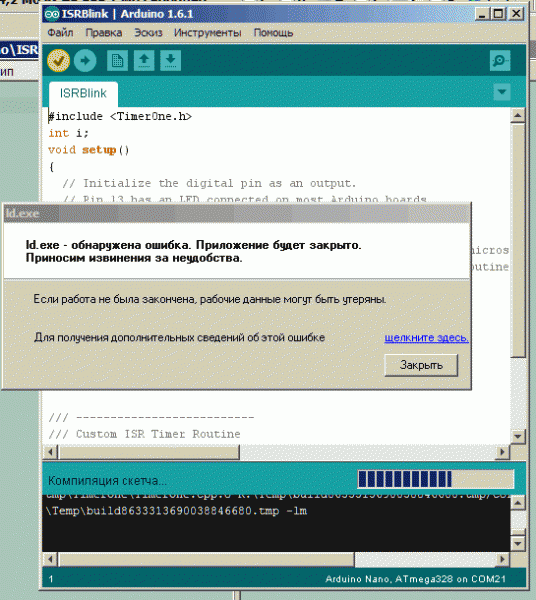Click the console horizontal scrollbar thumb
Viewport: 536px width, 600px height.
click(x=206, y=559)
